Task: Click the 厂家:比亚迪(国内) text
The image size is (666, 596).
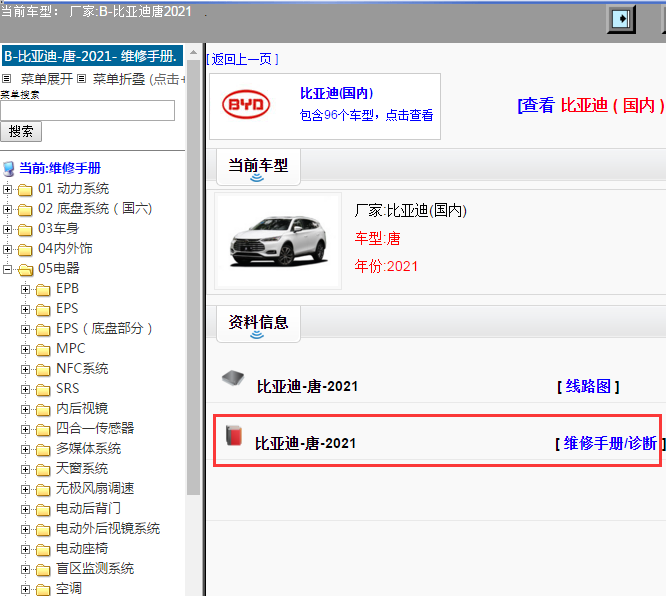Action: [x=410, y=211]
